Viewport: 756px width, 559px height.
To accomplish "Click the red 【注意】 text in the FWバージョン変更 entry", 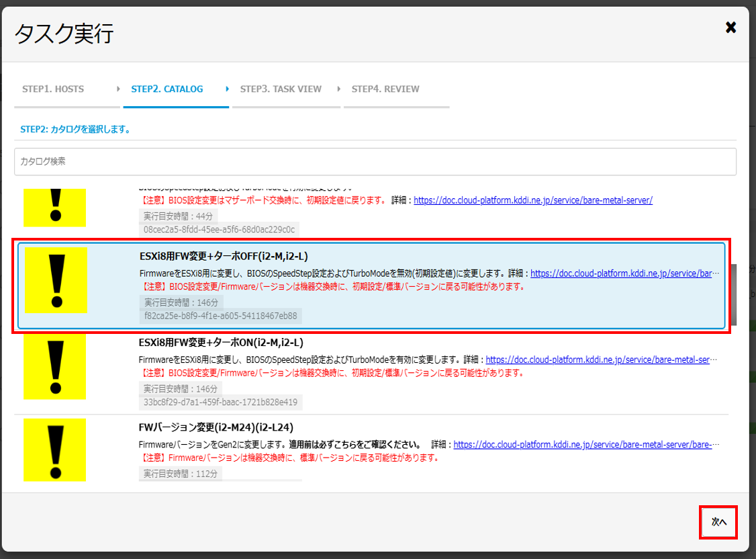I will 289,458.
